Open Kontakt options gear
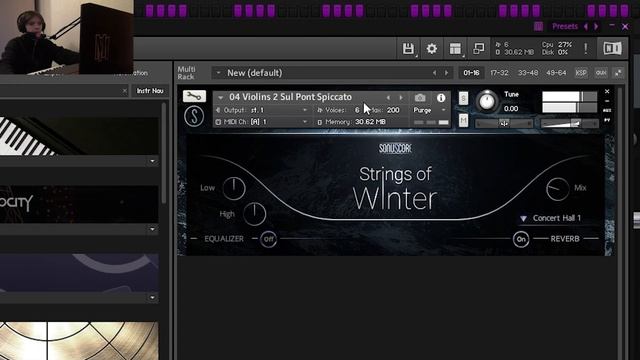 coord(431,49)
